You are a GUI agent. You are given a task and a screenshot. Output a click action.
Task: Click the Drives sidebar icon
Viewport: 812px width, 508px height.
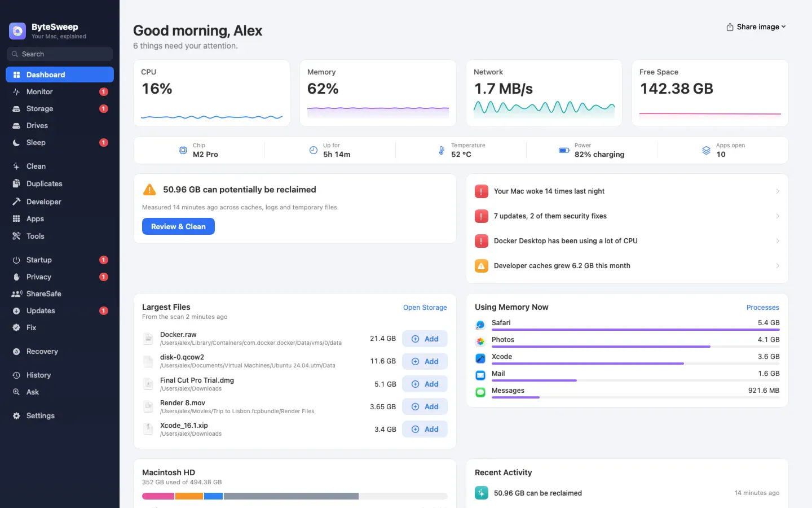(x=16, y=125)
